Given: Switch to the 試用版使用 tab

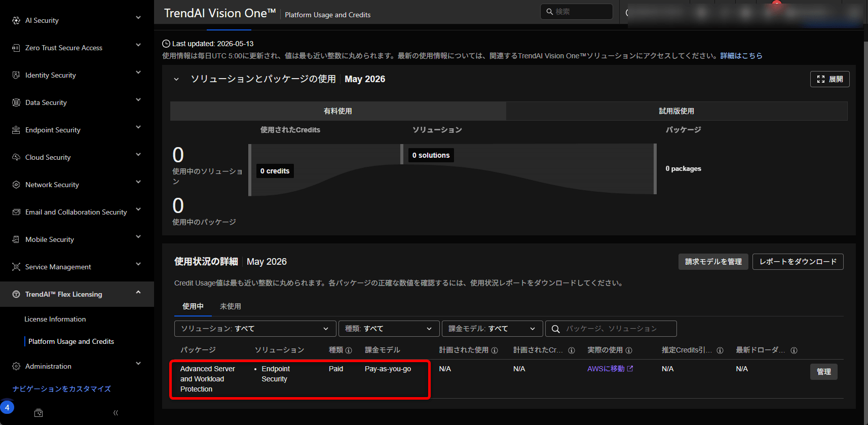Looking at the screenshot, I should tap(676, 111).
